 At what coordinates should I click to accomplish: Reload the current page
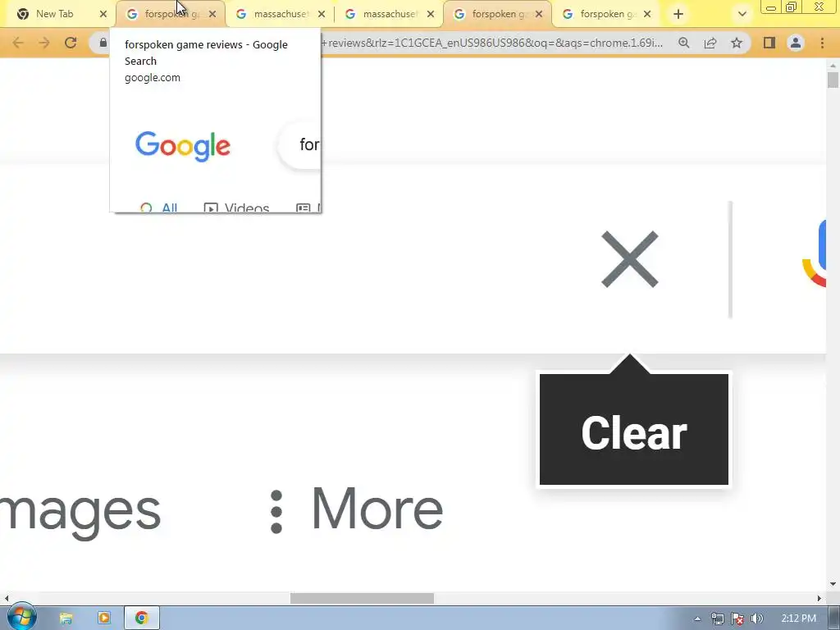click(x=71, y=43)
